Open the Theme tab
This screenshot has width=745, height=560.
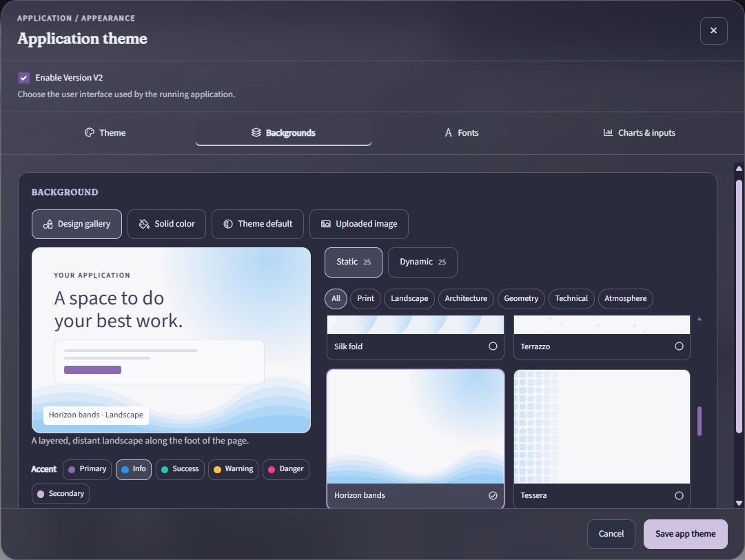(105, 132)
